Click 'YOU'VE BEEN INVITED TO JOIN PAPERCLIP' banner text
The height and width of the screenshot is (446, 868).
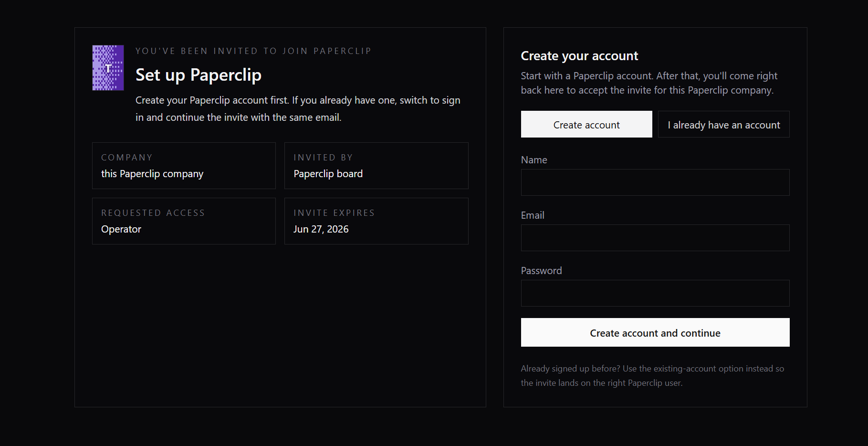coord(253,51)
